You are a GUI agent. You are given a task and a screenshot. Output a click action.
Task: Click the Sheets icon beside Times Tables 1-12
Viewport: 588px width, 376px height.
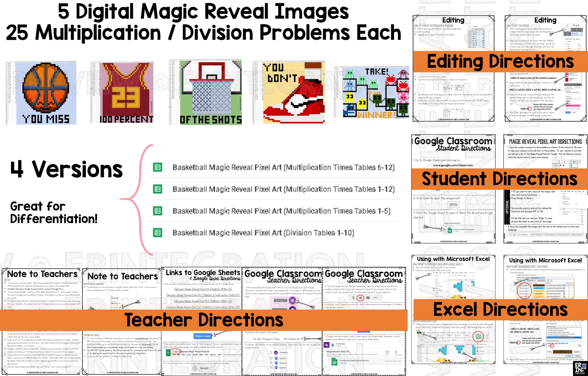[158, 189]
